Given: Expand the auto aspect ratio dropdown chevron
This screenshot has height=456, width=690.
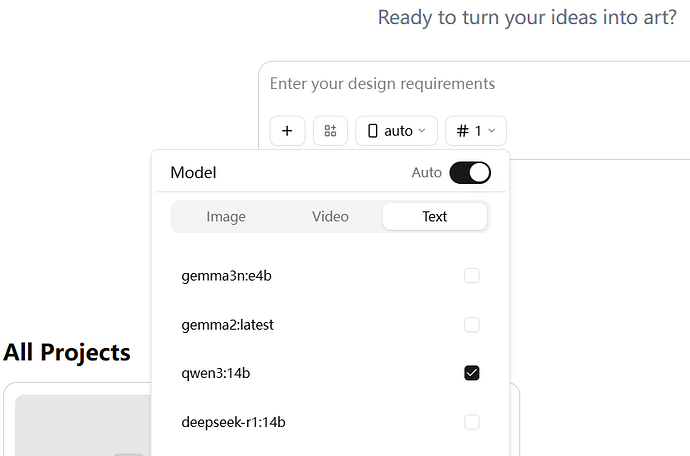Looking at the screenshot, I should (x=422, y=131).
